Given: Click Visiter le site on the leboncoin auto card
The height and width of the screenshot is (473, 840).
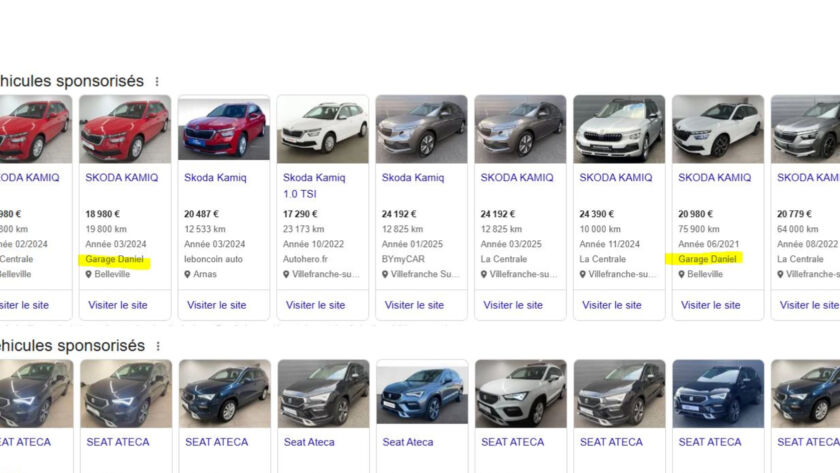Looking at the screenshot, I should [x=216, y=305].
